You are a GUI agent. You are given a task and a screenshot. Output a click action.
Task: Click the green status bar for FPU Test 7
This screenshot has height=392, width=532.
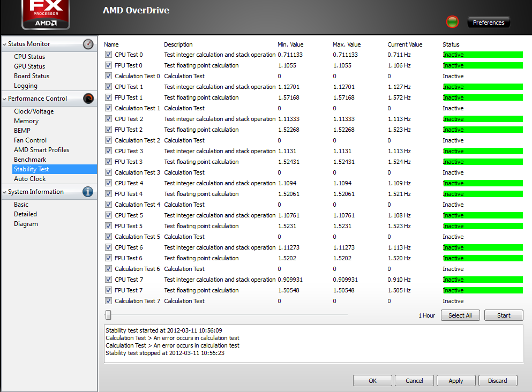coord(483,290)
